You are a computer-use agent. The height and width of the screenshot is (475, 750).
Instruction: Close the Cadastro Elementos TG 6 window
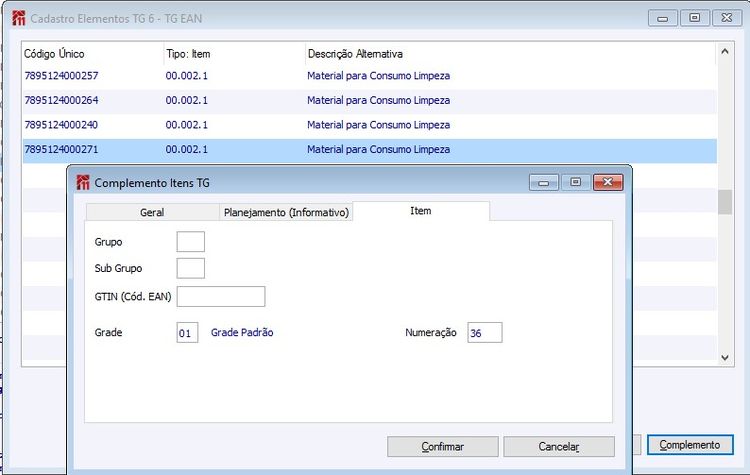727,18
